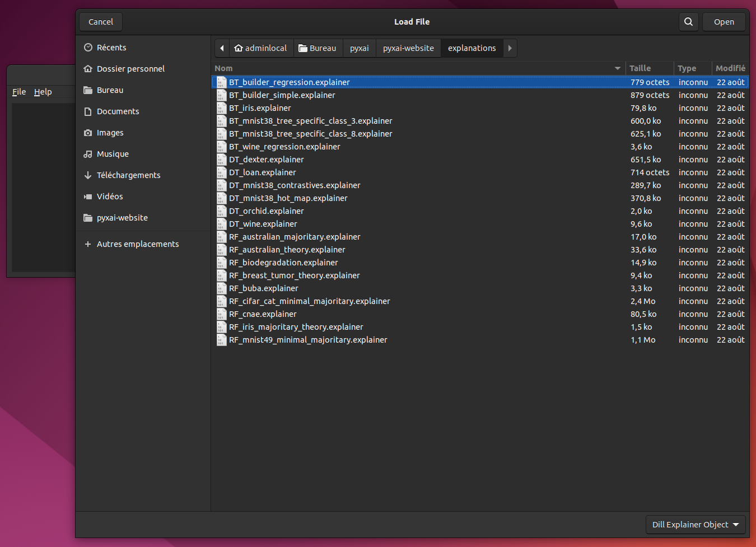Click the sort arrow on Nom column
The height and width of the screenshot is (547, 756).
(617, 68)
